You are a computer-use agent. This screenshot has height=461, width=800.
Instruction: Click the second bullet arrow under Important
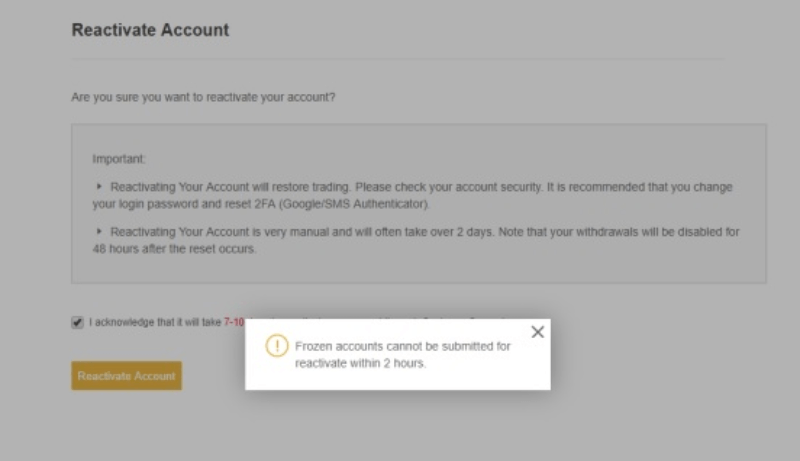point(99,231)
